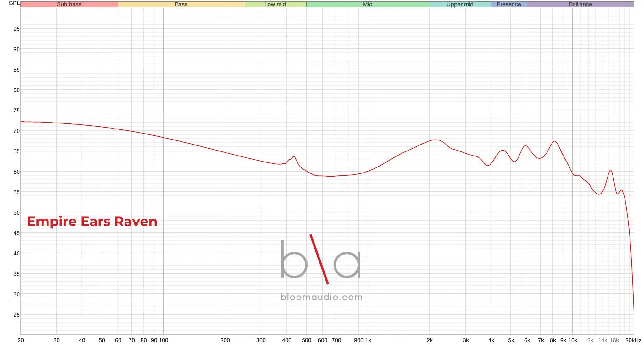The height and width of the screenshot is (345, 644).
Task: Click the 20kHz axis label
Action: (633, 340)
